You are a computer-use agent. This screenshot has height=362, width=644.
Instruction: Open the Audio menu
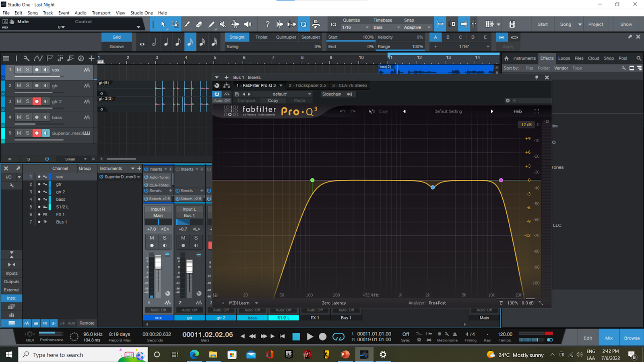pos(80,13)
